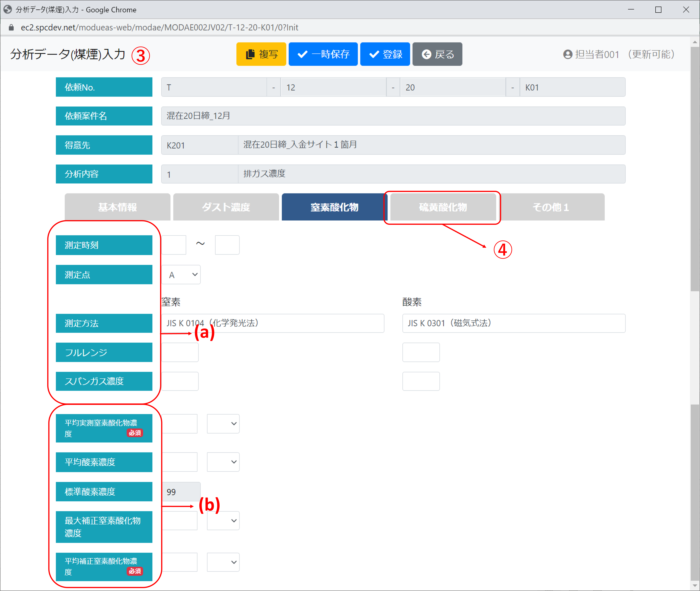Screen dimensions: 700x591
Task: Click the 酸素 測定方法 field JIS K 0301
Action: 514,323
